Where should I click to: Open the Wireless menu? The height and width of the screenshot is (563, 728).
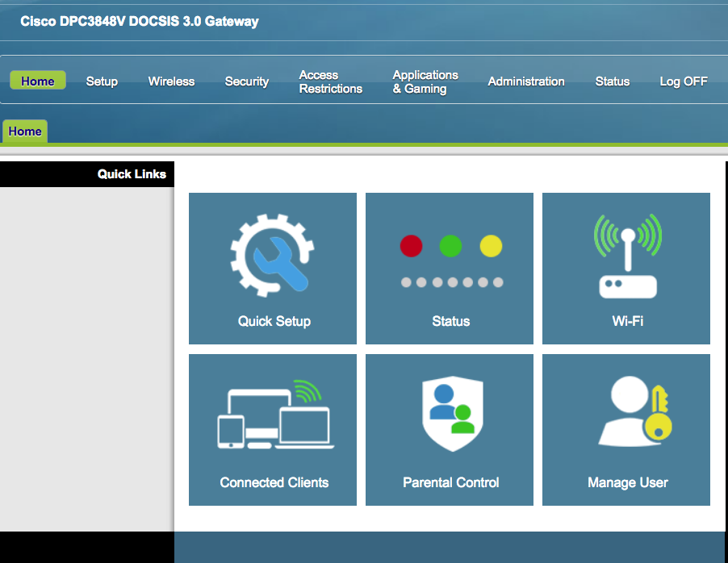[171, 81]
